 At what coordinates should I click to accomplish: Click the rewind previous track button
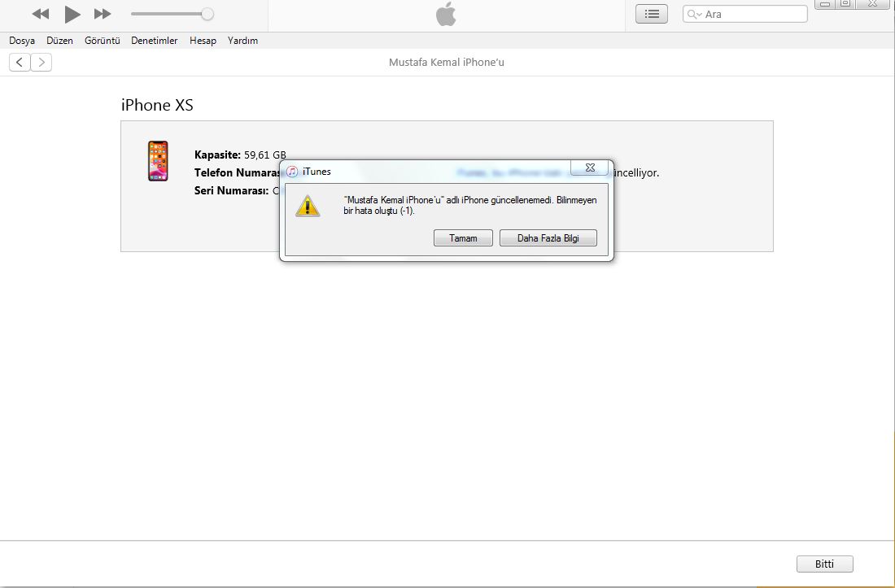(41, 15)
